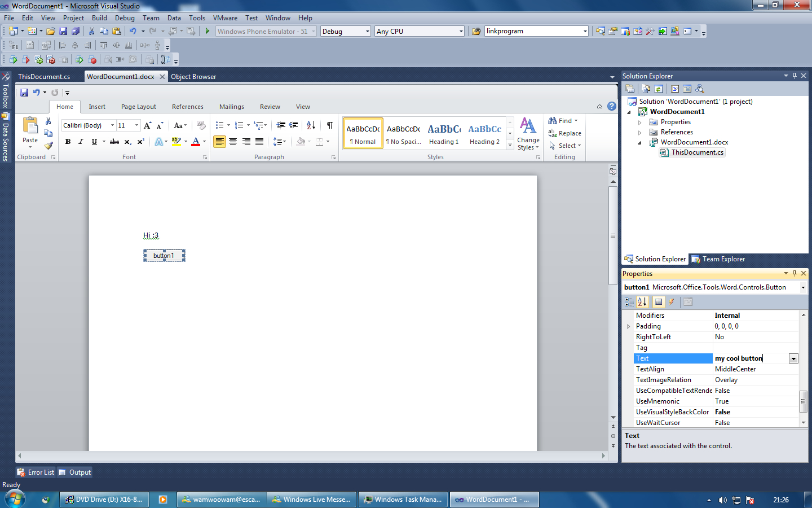Click the Sort icon in Paragraph group
This screenshot has height=508, width=812.
pos(311,125)
